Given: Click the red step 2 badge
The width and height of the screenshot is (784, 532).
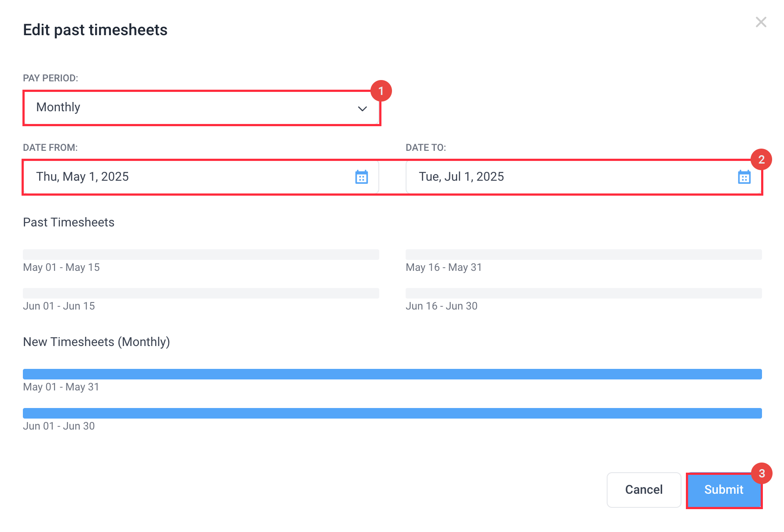Looking at the screenshot, I should coord(762,160).
